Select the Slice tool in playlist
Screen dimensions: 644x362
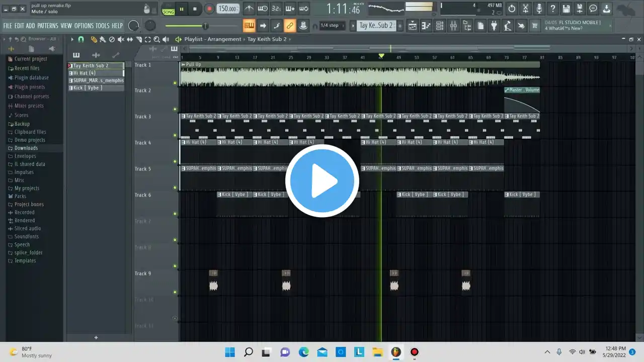[139, 39]
